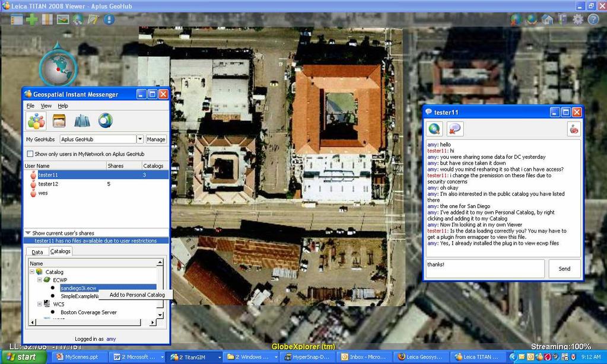
Task: Click the door exit icon in top toolbar
Action: [562, 19]
